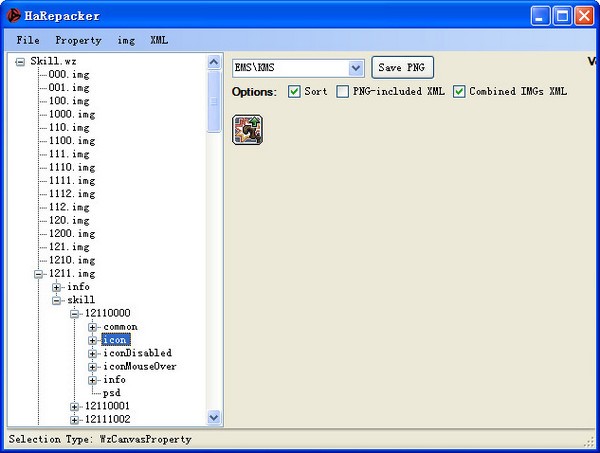This screenshot has width=600, height=453.
Task: Collapse the 12110000 node
Action: [x=75, y=314]
